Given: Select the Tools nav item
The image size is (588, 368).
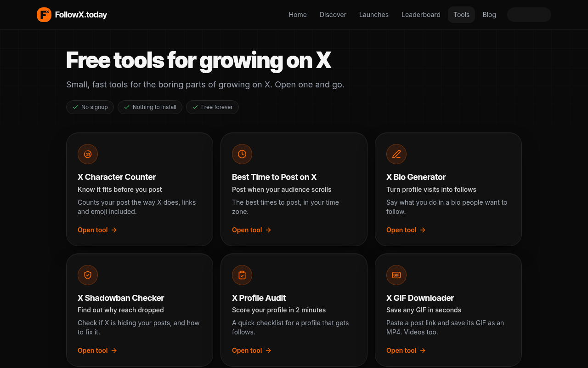Looking at the screenshot, I should point(461,15).
